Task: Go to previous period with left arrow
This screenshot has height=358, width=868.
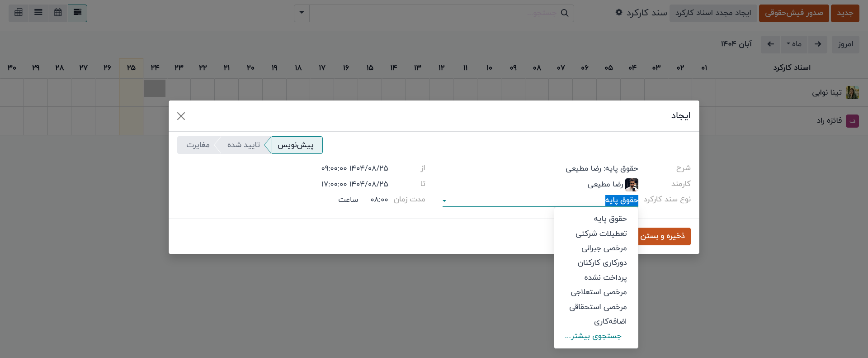Action: tap(770, 44)
